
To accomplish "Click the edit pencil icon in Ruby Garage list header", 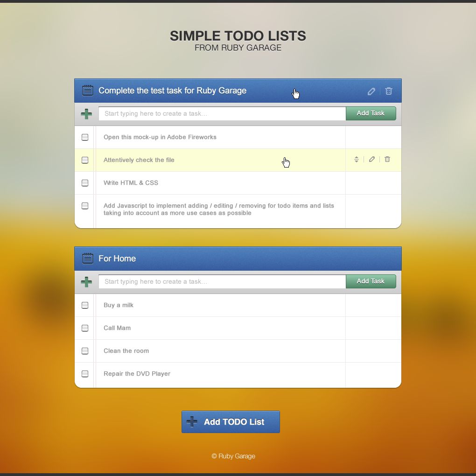I will (x=371, y=91).
